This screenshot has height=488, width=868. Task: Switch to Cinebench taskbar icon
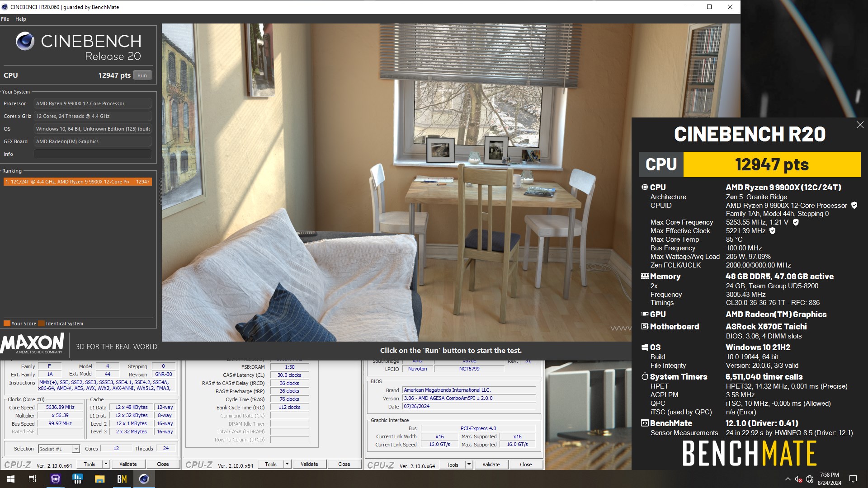[144, 479]
